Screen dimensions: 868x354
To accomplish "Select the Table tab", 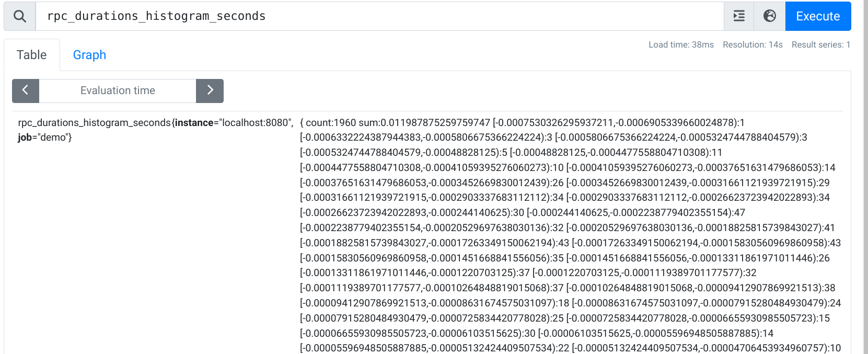I will click(x=32, y=54).
